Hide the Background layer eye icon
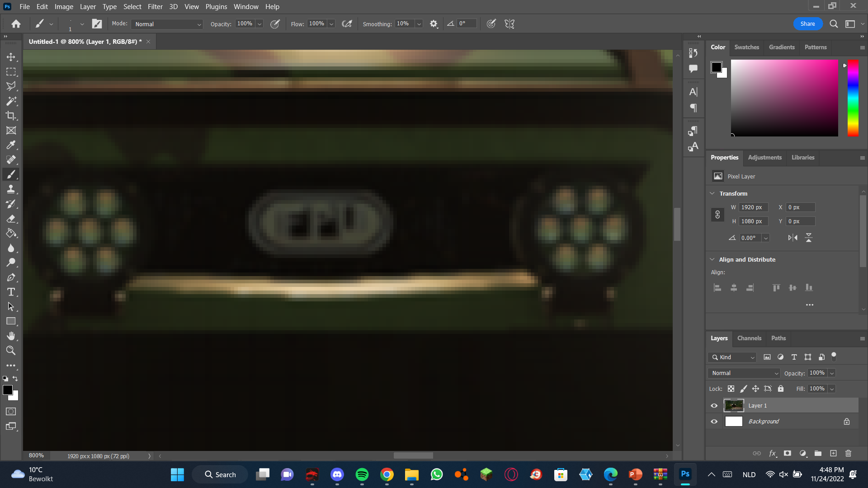The height and width of the screenshot is (488, 868). click(714, 422)
